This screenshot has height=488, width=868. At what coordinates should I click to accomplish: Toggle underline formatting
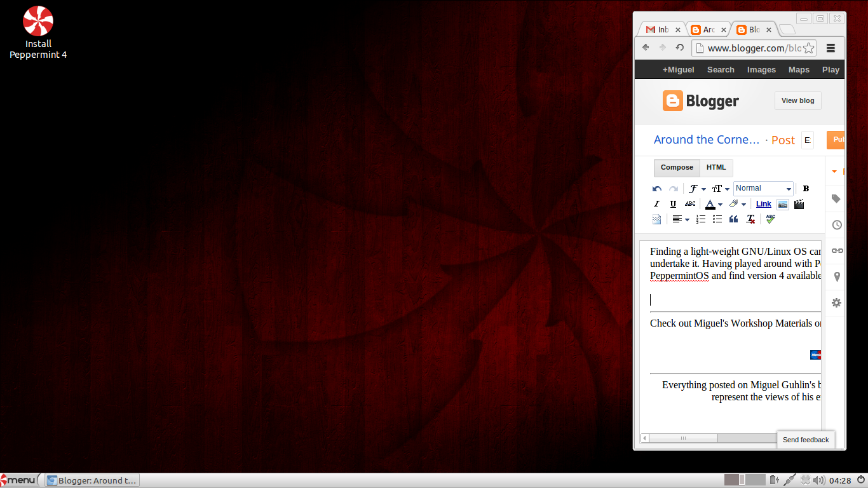pyautogui.click(x=673, y=204)
